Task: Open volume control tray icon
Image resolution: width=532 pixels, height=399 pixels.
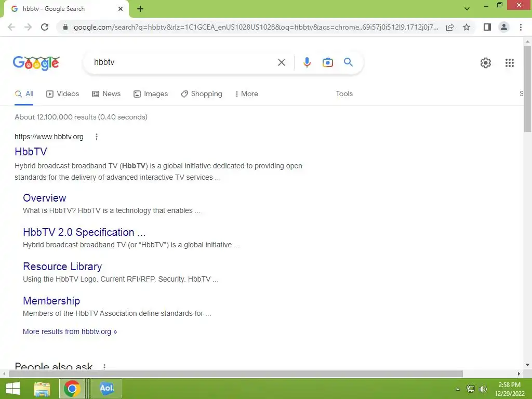Action: [483, 389]
